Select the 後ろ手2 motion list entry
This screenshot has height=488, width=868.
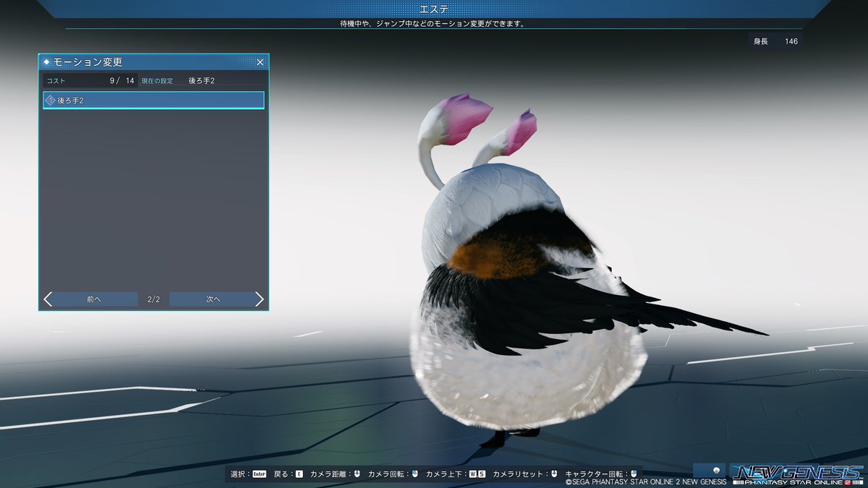pyautogui.click(x=153, y=100)
